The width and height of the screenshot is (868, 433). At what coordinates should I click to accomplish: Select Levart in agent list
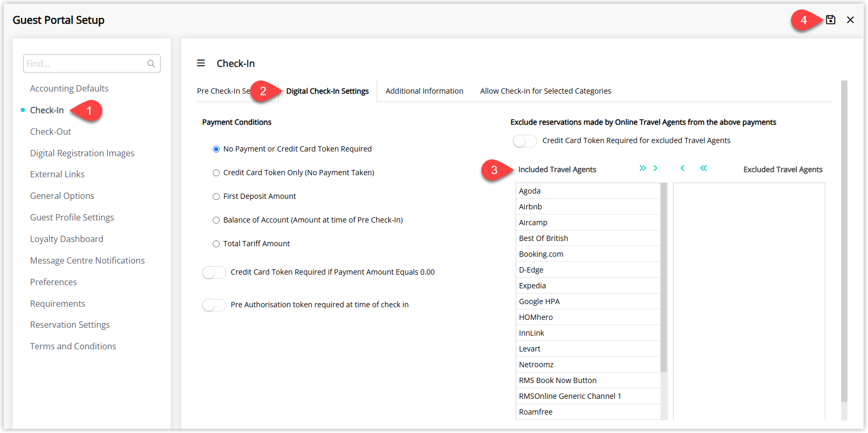pyautogui.click(x=588, y=349)
